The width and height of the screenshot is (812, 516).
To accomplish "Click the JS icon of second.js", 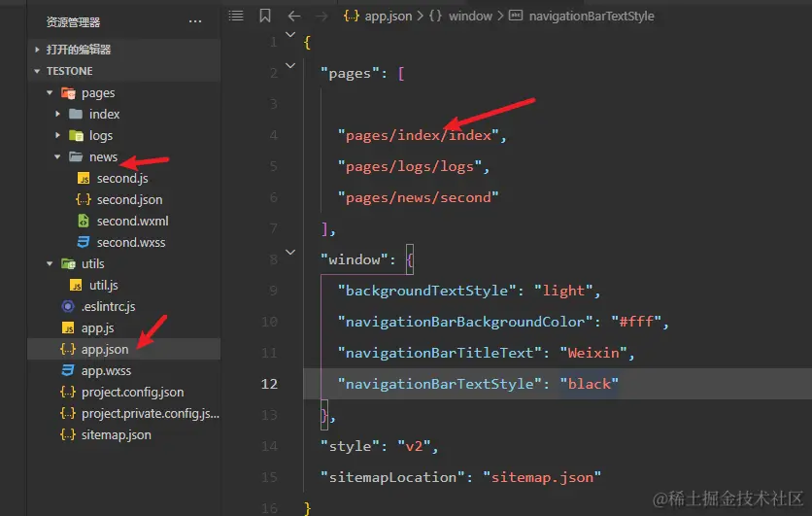I will [x=84, y=179].
